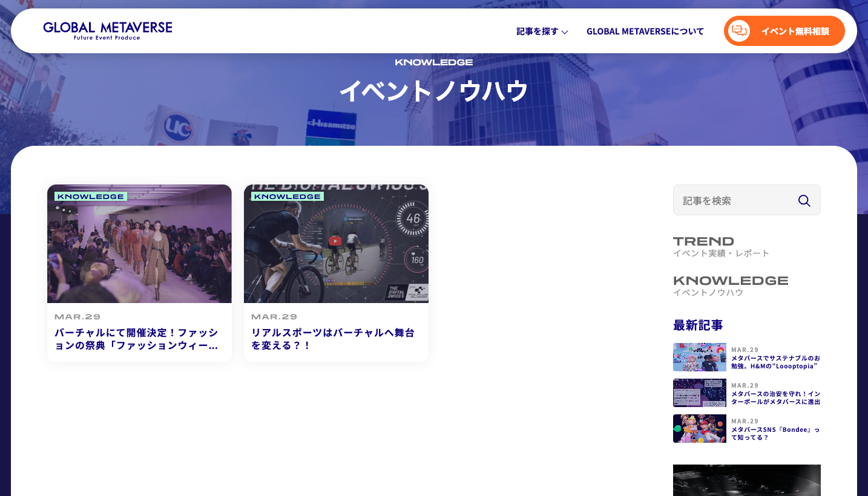
Task: Select the KNOWLEDGE tag on the sports article card
Action: click(x=288, y=196)
